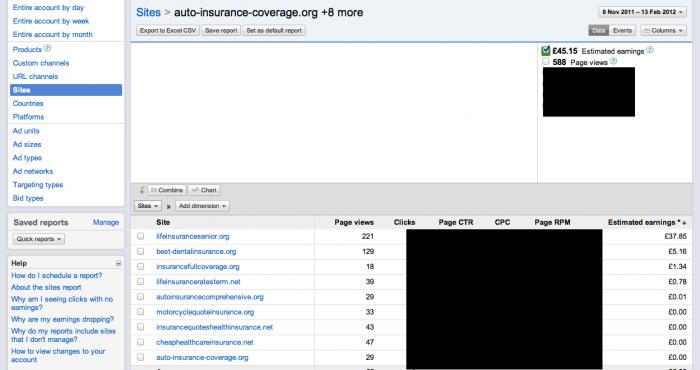This screenshot has width=700, height=370.
Task: Open the insurancefullcoverage.org site link
Action: pyautogui.click(x=198, y=266)
